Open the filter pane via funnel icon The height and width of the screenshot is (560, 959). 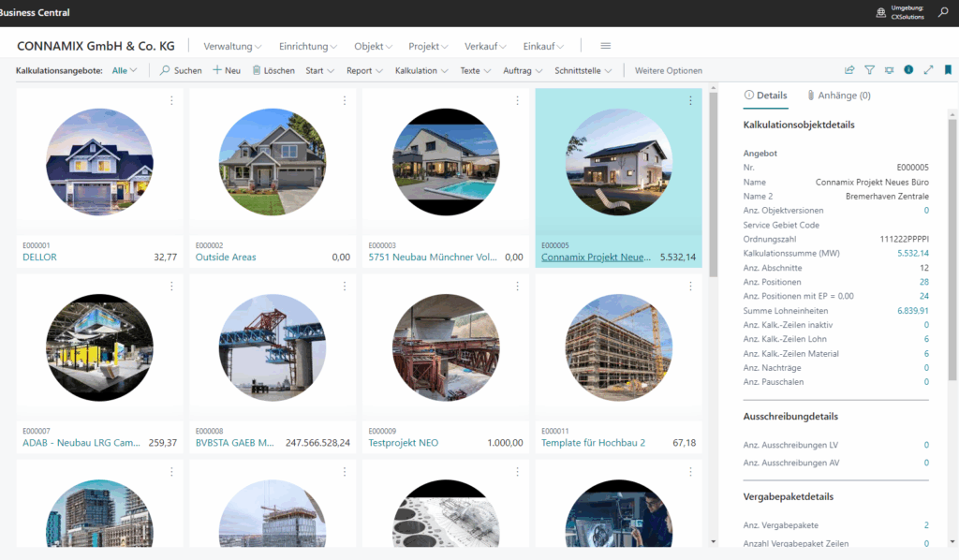(x=869, y=70)
